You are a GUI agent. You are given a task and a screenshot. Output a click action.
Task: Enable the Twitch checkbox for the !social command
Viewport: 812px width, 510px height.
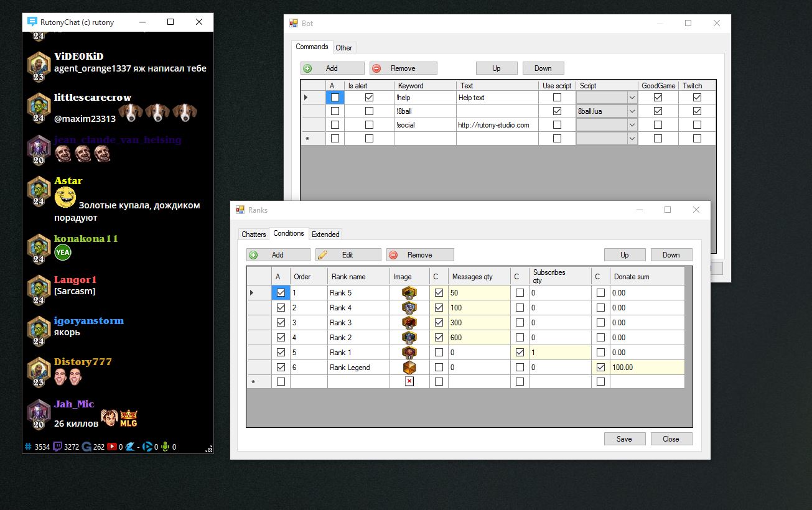click(696, 124)
